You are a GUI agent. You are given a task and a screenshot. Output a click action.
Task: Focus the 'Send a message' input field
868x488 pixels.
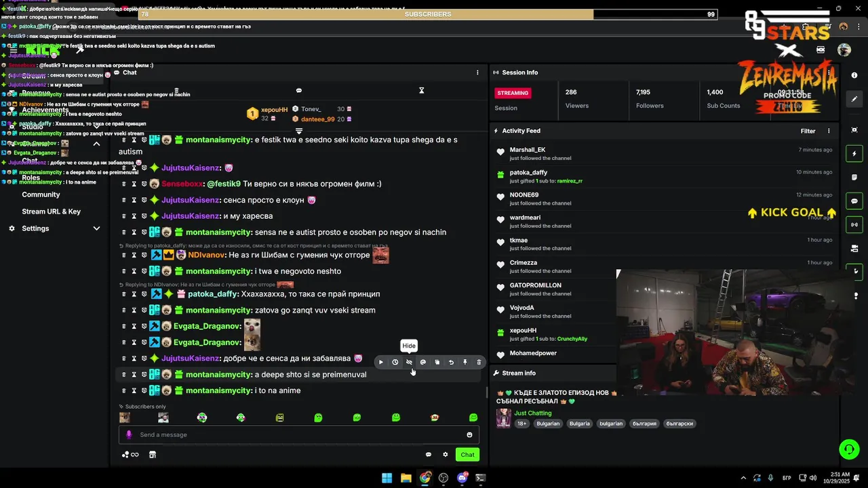coord(299,435)
